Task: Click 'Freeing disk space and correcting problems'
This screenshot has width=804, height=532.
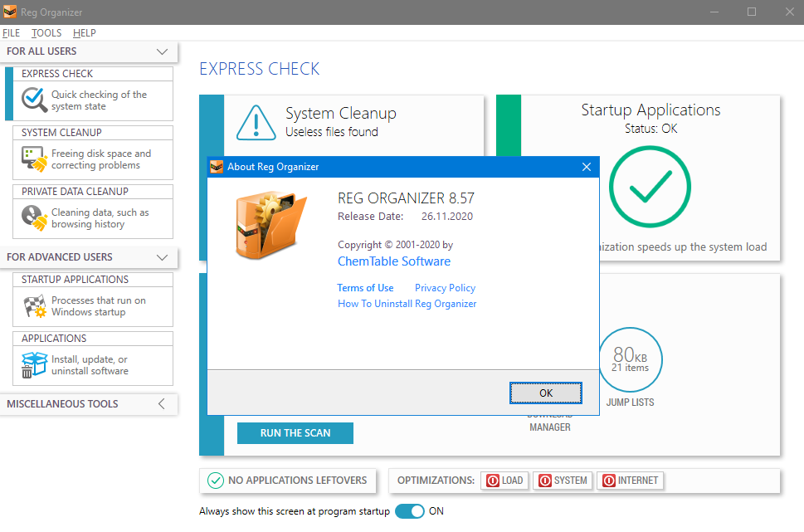Action: [x=101, y=159]
